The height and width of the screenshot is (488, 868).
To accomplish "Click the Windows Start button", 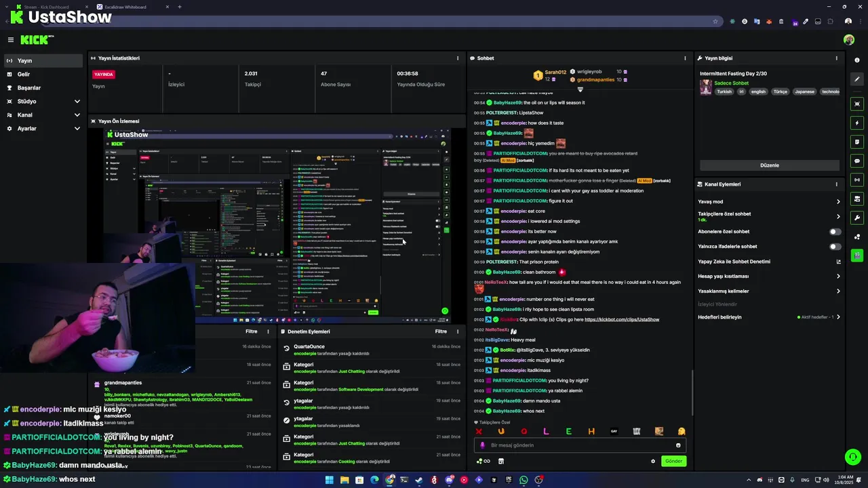I will pyautogui.click(x=330, y=480).
